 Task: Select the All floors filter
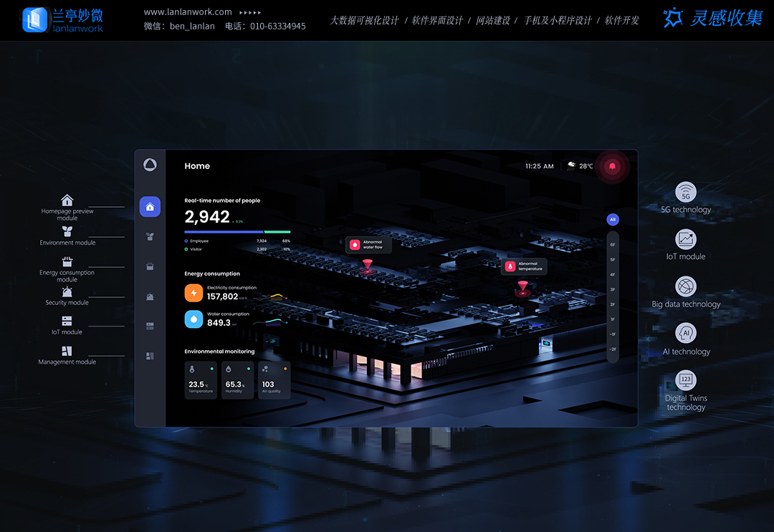click(613, 219)
